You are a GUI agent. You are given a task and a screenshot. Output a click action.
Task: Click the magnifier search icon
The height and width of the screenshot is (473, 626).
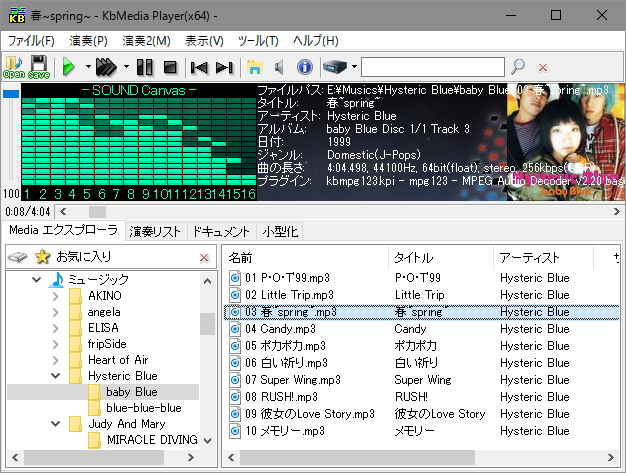(518, 67)
